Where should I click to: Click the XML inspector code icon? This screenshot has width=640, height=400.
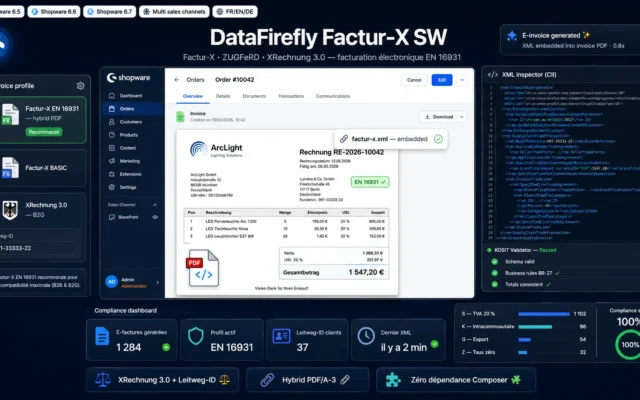[x=493, y=75]
